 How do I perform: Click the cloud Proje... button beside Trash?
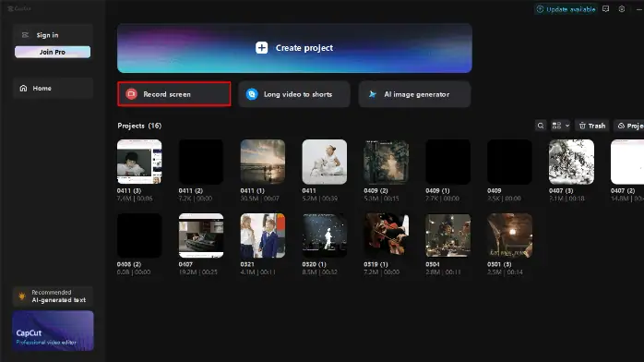[x=629, y=126]
